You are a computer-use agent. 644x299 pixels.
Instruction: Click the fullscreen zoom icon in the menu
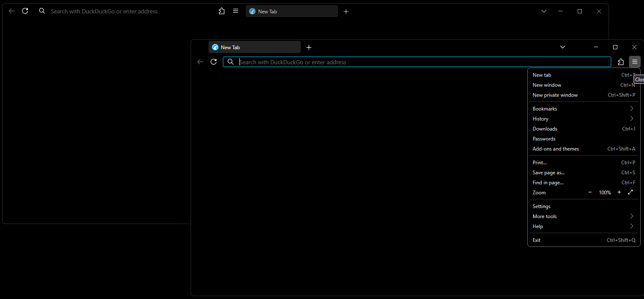pos(630,192)
